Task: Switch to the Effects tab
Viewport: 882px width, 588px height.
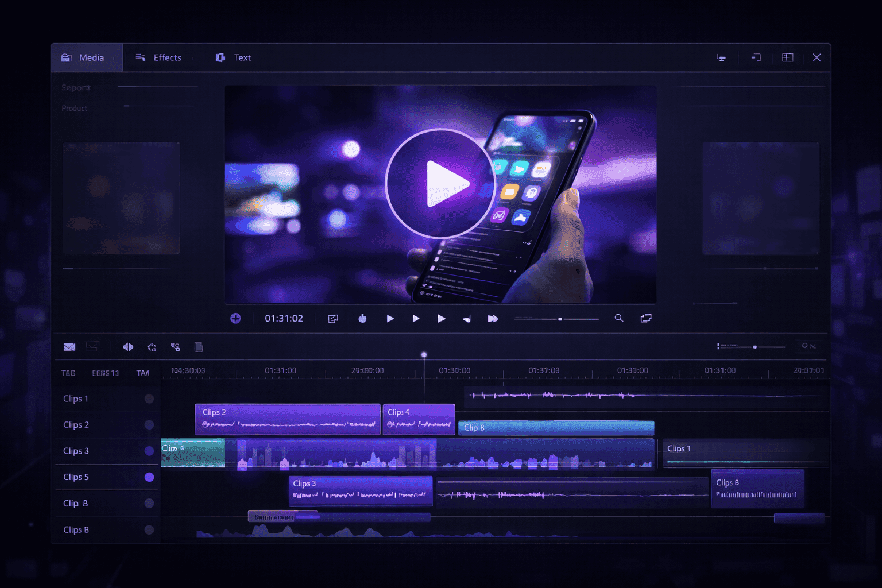Action: [167, 57]
